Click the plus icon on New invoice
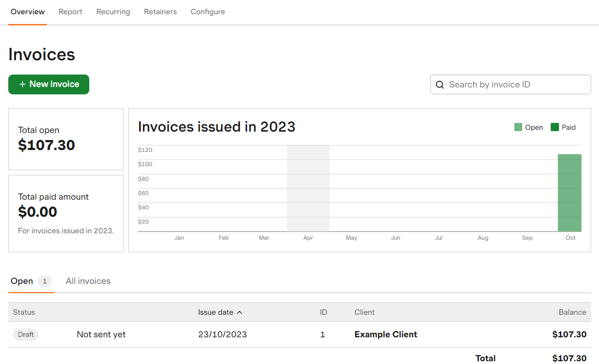Viewport: 599px width, 364px height. [22, 84]
